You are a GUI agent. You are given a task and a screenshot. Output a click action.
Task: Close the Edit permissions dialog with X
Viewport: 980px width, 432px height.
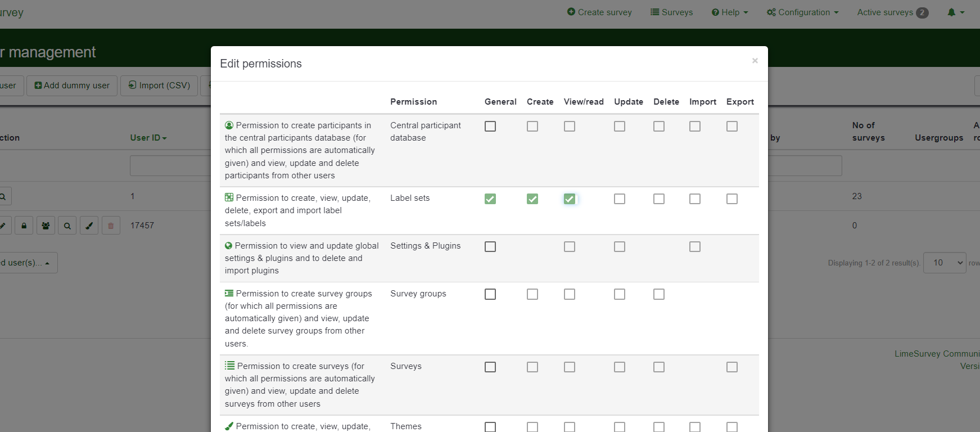[x=755, y=61]
